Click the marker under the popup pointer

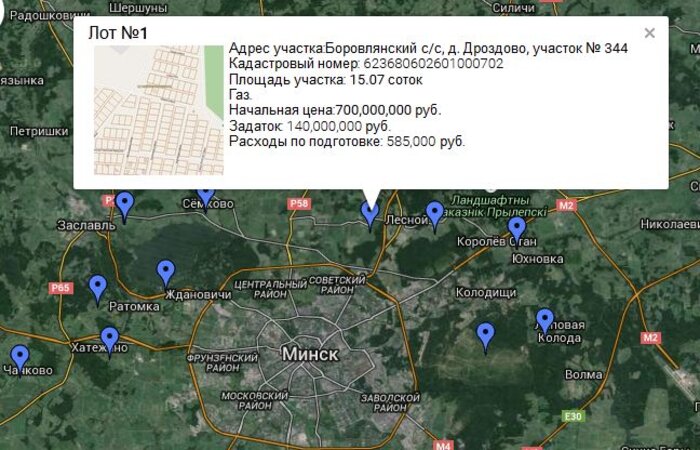pos(370,213)
